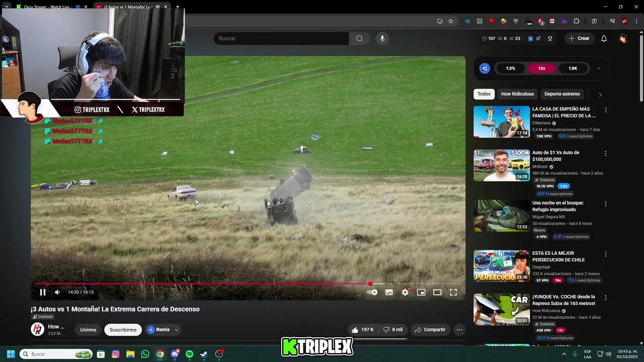
Task: Mute the 3 Autos vs 1 Montaña tab
Action: 157,7
